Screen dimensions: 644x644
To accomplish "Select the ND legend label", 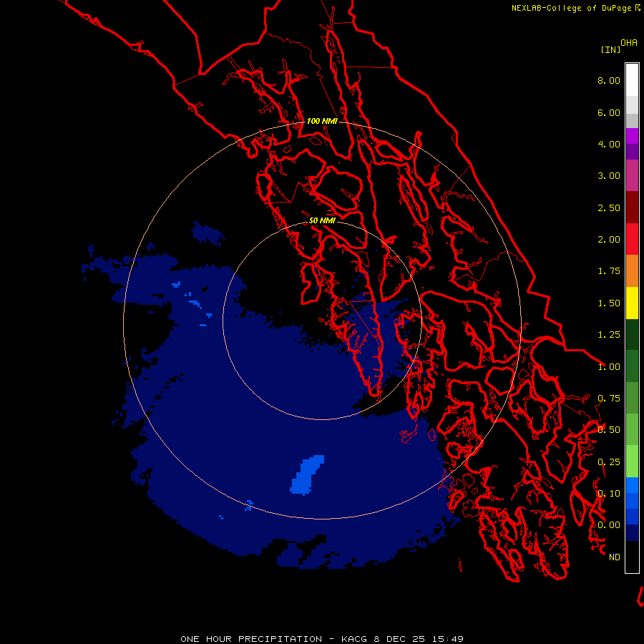I will coord(615,557).
